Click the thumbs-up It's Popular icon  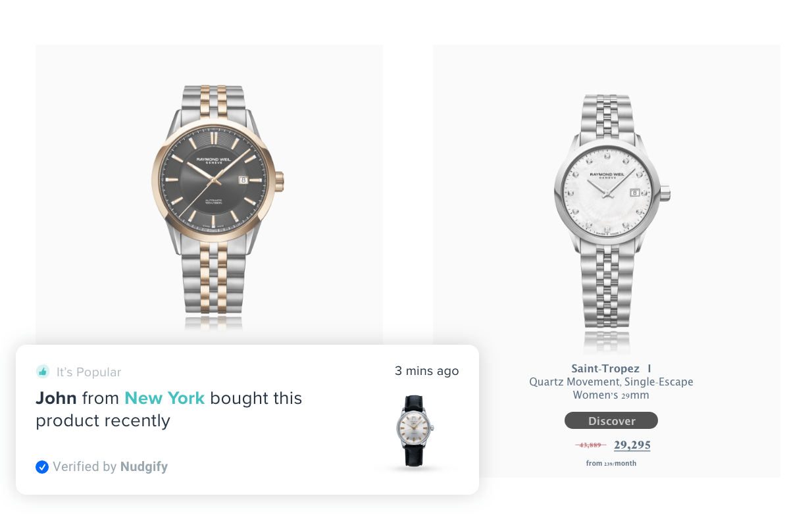pyautogui.click(x=43, y=372)
